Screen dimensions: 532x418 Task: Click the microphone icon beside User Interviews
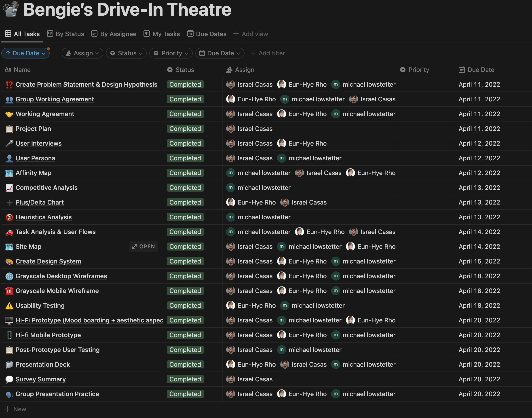coord(9,143)
